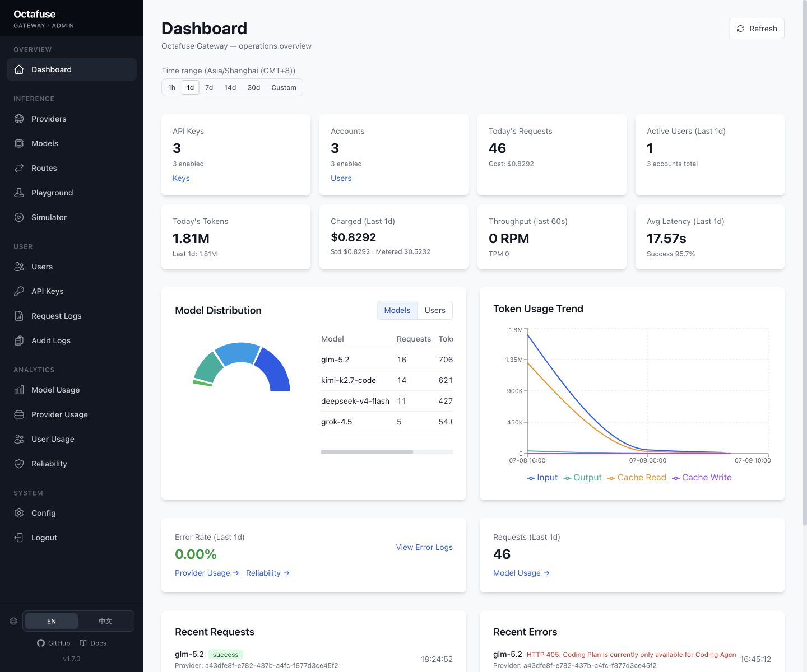
Task: Click the Refresh arrows icon
Action: coord(740,29)
